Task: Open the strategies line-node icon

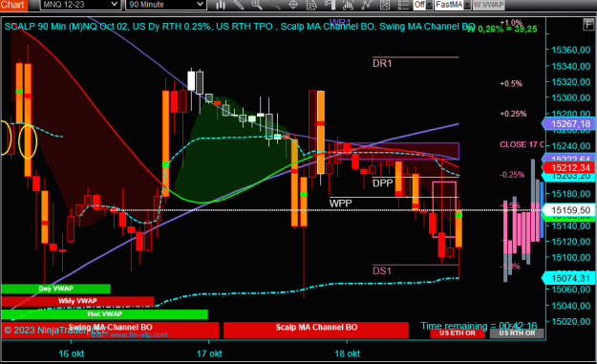Action: click(366, 5)
